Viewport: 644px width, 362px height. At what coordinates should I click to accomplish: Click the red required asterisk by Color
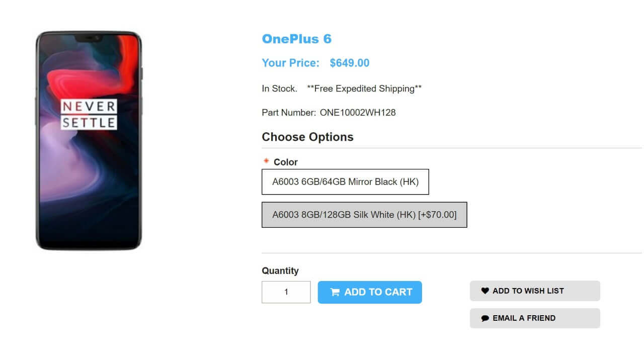(x=267, y=161)
